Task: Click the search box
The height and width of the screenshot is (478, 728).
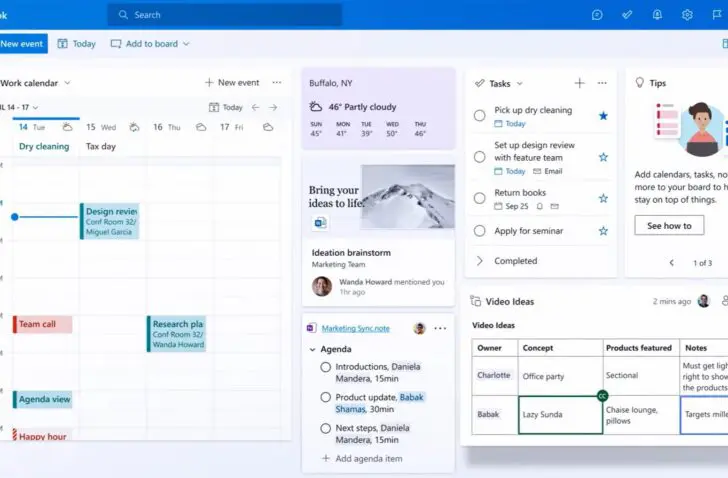Action: pos(225,15)
